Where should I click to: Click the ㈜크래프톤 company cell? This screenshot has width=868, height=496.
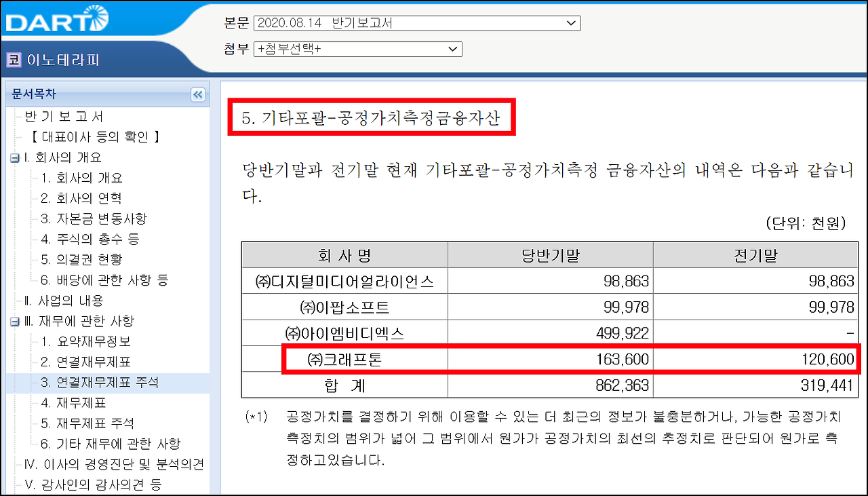click(344, 359)
